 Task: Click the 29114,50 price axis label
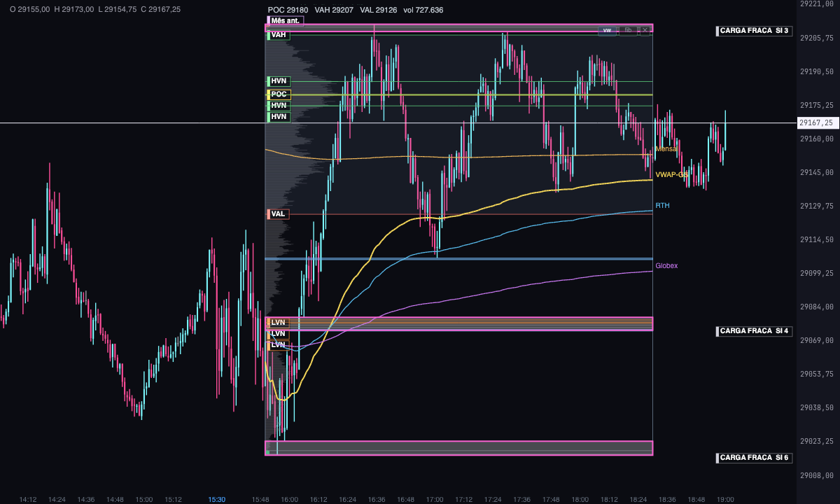click(x=817, y=239)
